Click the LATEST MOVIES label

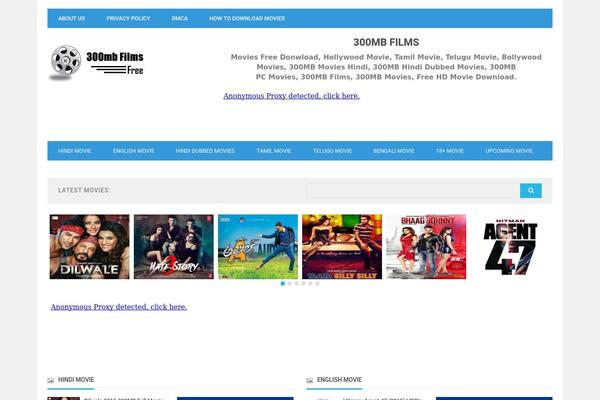(x=84, y=190)
